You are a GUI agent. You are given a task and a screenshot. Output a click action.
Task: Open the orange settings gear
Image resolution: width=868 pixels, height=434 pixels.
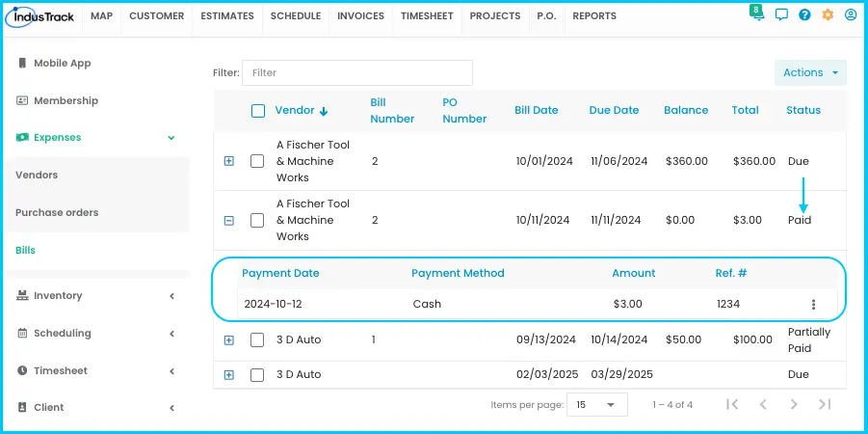click(828, 15)
